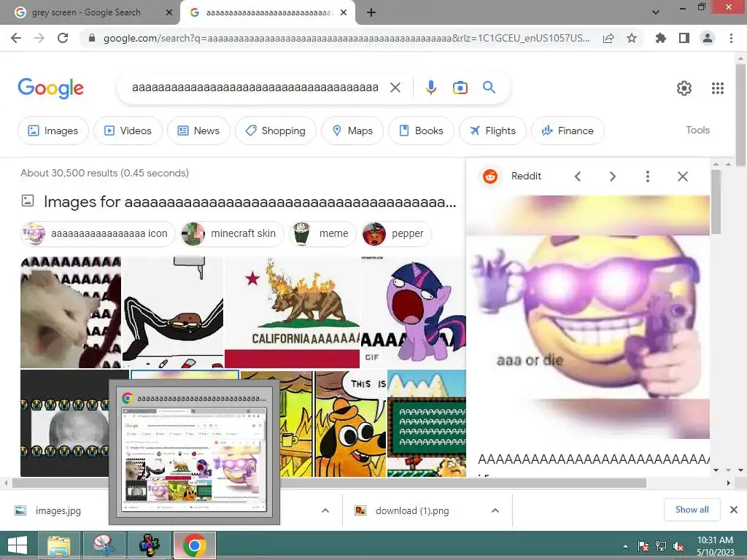Open options for download (1).png
747x560 pixels.
pos(495,510)
